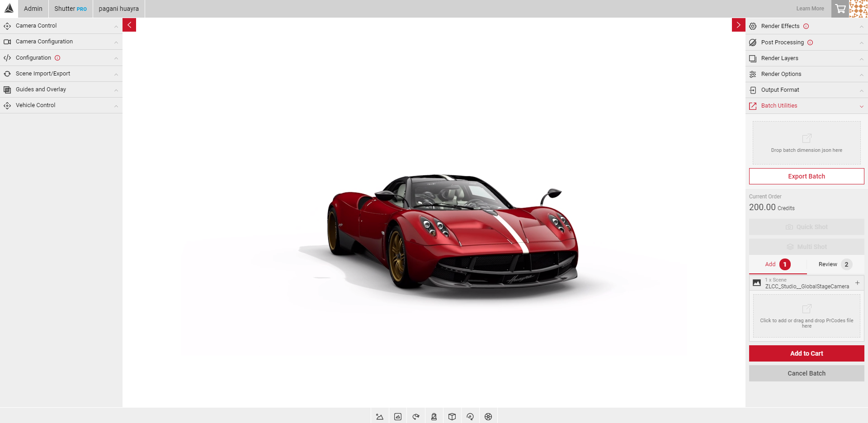Screen dimensions: 868x423
Task: Collapse Batch Utilities section chevron
Action: 861,106
